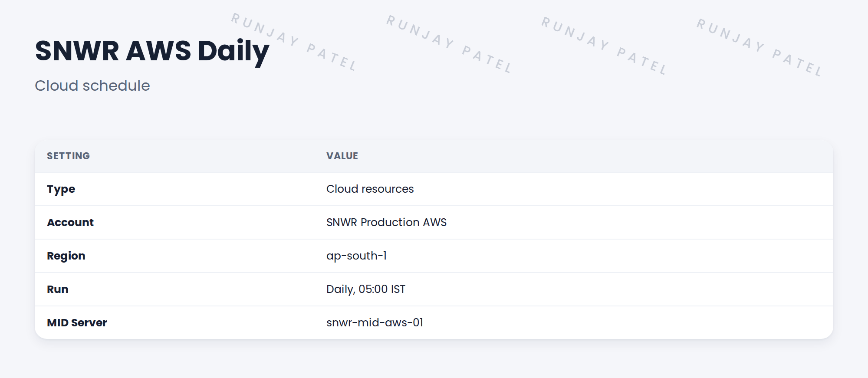Image resolution: width=868 pixels, height=378 pixels.
Task: Click the SETTING column header
Action: click(x=68, y=156)
